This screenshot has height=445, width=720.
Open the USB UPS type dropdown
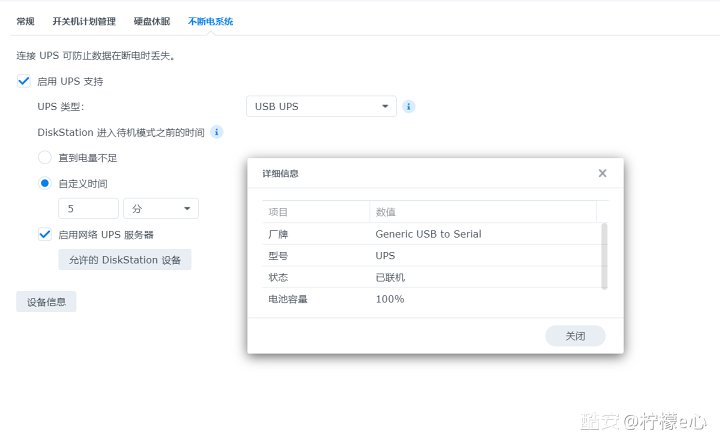coord(321,107)
